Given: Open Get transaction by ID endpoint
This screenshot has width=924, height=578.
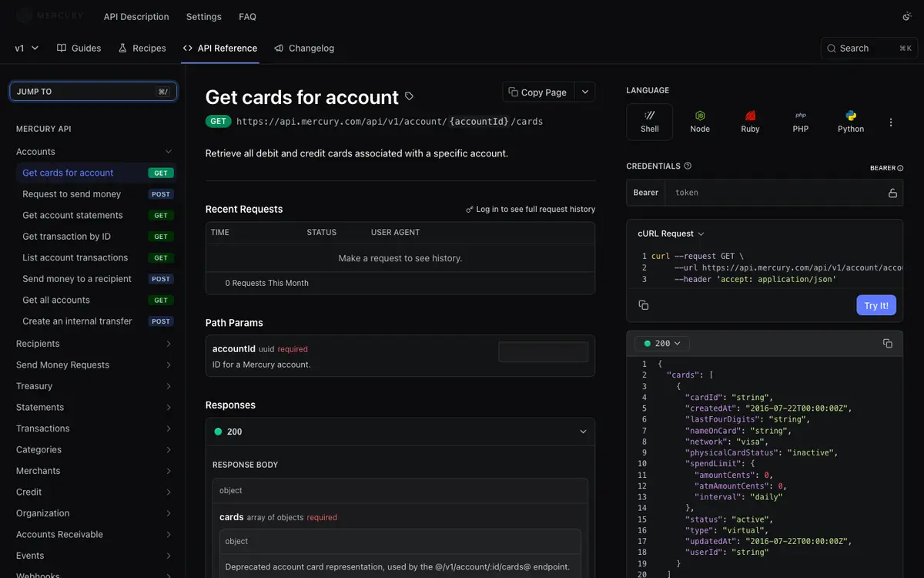Looking at the screenshot, I should (x=97, y=237).
